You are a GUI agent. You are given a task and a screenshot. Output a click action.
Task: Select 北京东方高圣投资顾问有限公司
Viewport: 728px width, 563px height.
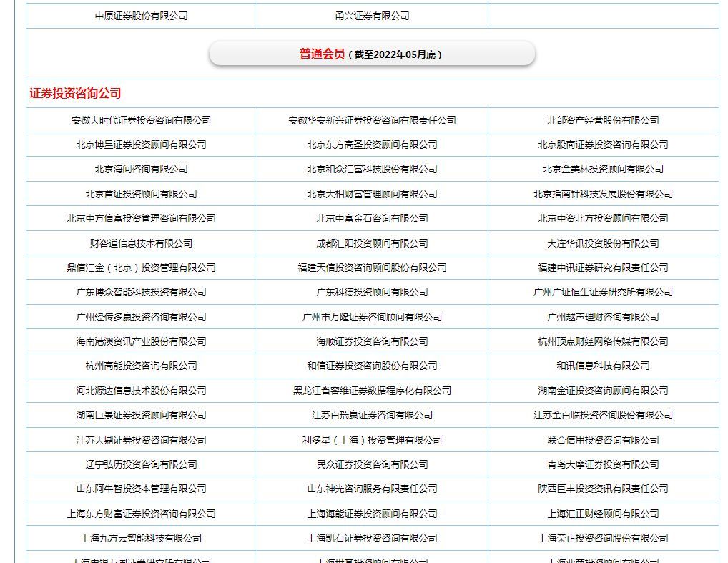tap(373, 145)
